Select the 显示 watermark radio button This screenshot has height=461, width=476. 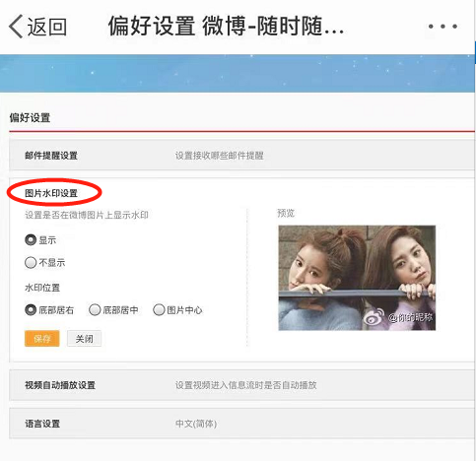point(31,240)
